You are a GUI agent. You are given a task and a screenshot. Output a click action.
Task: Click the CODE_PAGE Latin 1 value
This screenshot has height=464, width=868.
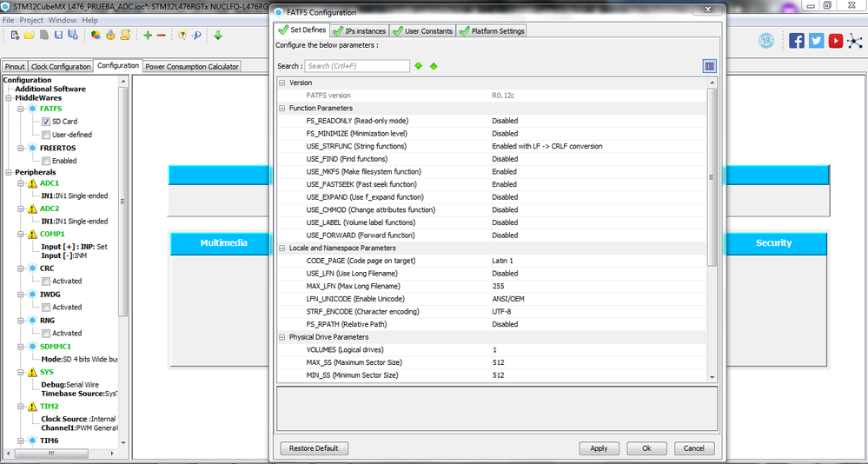(503, 261)
